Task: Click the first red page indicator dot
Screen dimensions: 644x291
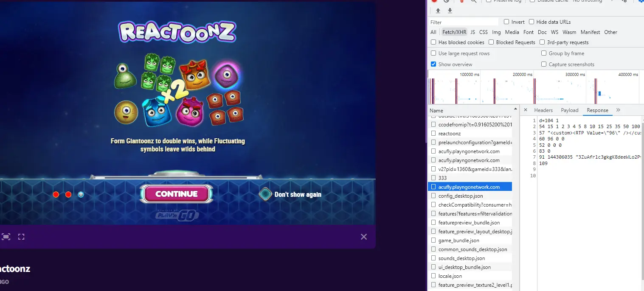Action: [x=56, y=194]
